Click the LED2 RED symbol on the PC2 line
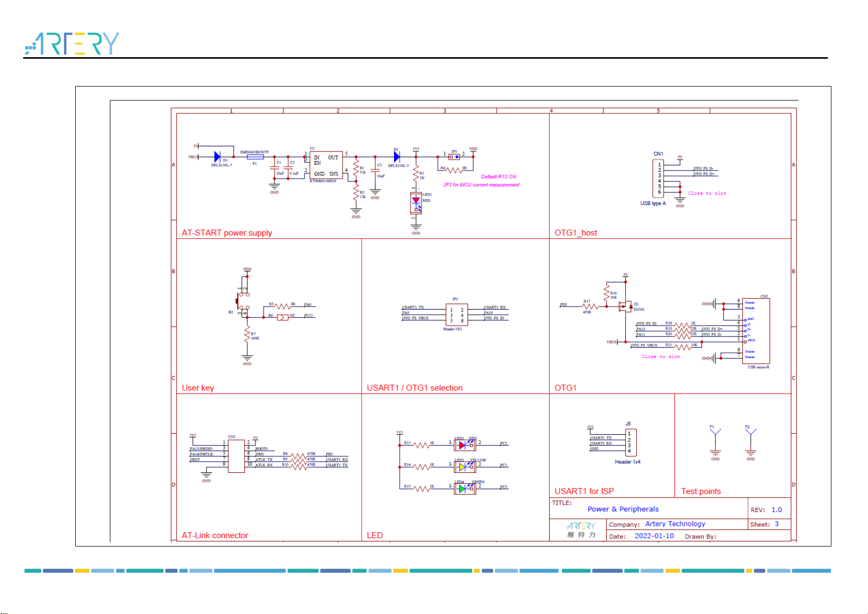868x614 pixels. click(x=465, y=445)
